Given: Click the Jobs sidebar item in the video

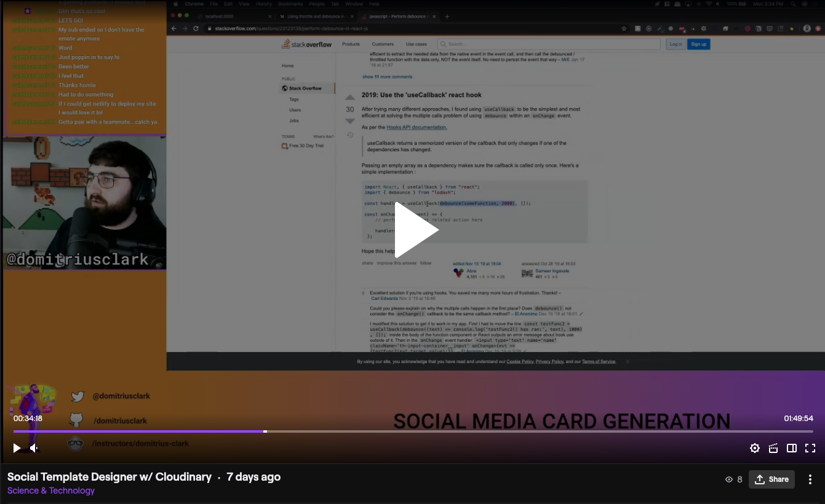Looking at the screenshot, I should click(x=294, y=120).
